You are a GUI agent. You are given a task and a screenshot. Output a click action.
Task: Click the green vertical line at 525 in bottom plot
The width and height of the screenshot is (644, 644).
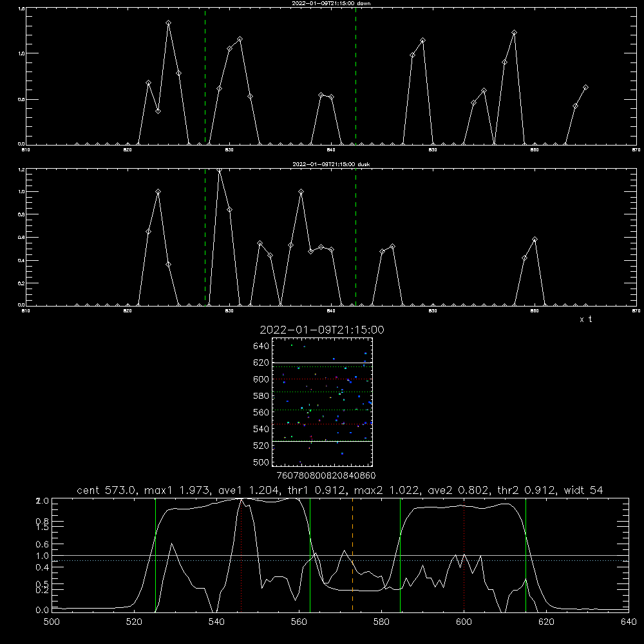pyautogui.click(x=156, y=554)
